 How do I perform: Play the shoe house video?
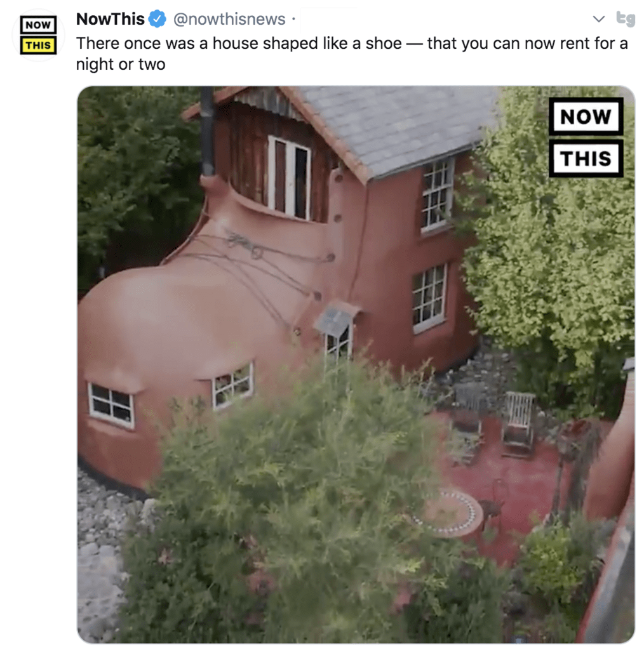pos(356,365)
